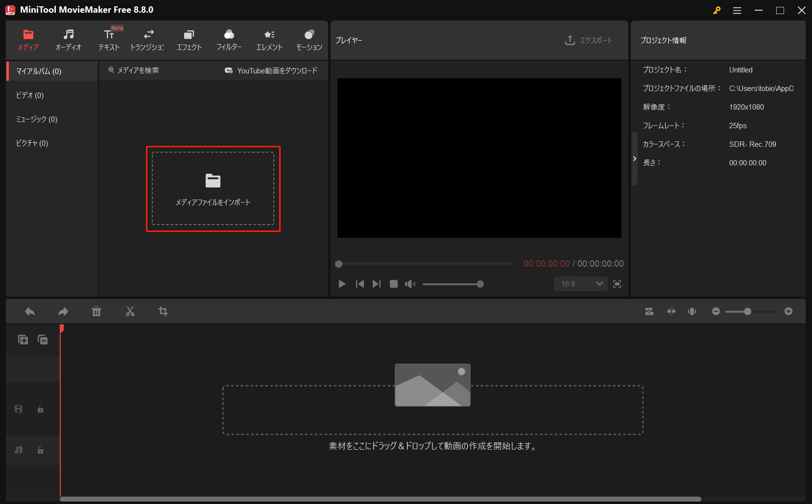Open the エフェクト (Effect) tab
This screenshot has width=812, height=504.
(189, 40)
